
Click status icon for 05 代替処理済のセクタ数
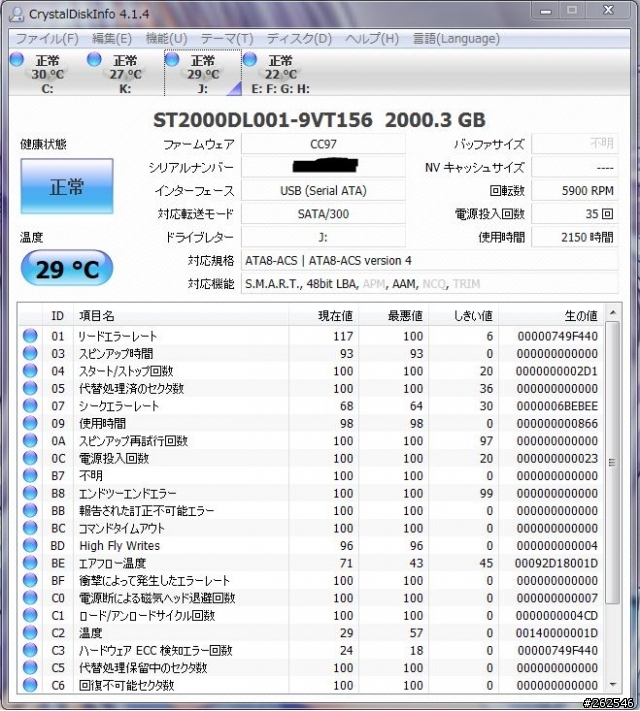[x=30, y=388]
